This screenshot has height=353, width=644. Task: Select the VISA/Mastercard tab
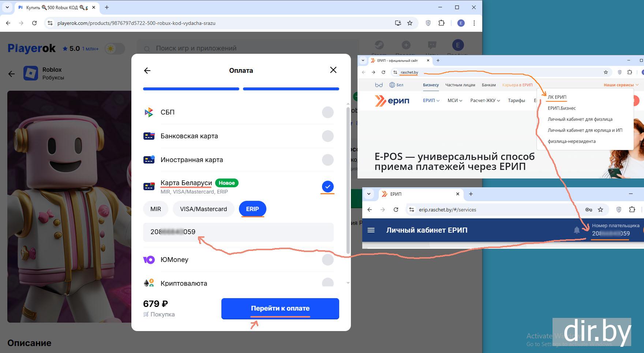[x=203, y=209]
